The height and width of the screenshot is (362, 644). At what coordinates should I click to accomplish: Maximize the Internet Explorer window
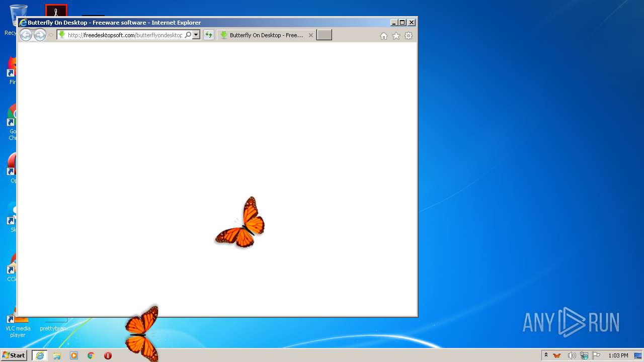tap(403, 23)
